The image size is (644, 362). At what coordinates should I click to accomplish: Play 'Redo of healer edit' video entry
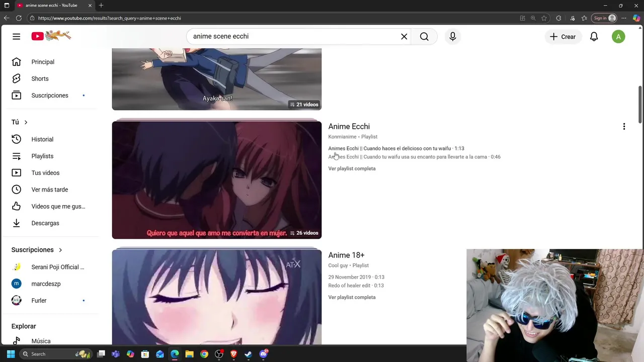coord(356,286)
